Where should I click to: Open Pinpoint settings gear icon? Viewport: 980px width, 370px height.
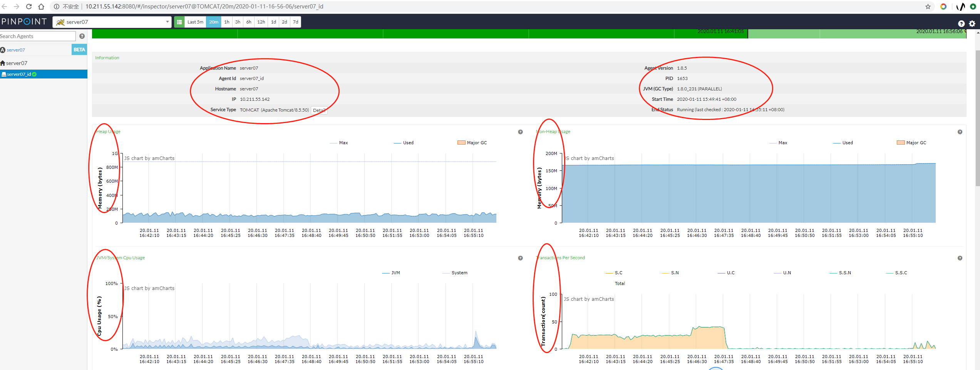972,23
